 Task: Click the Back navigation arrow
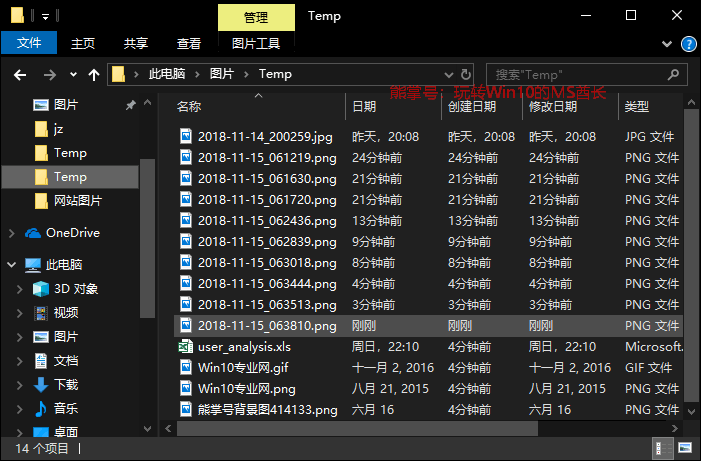(x=20, y=75)
